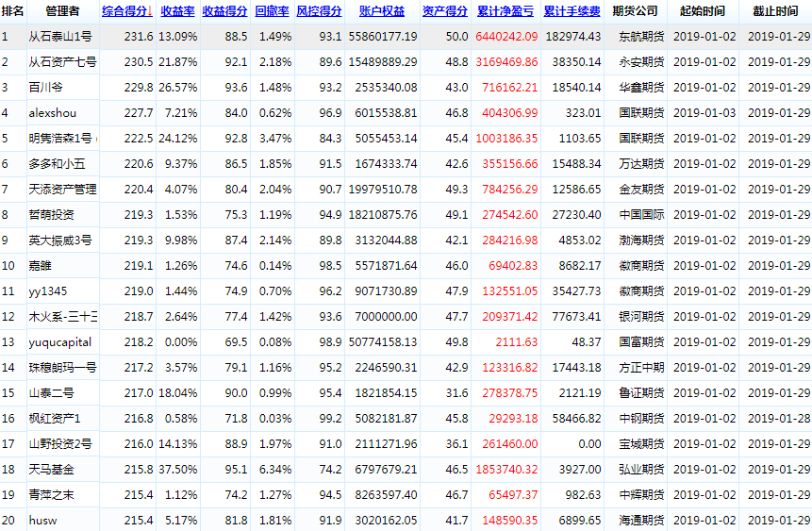Click the 收益率 column header link
812x531 pixels.
177,11
